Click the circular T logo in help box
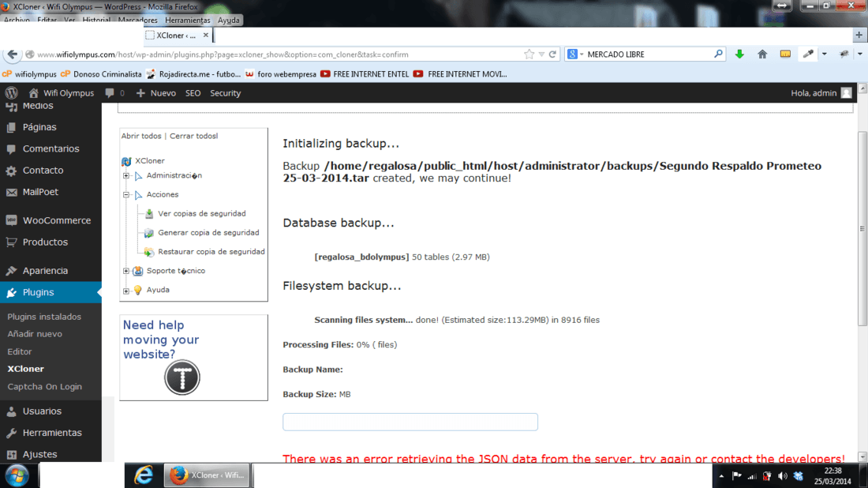Viewport: 868px width, 488px height. tap(182, 377)
